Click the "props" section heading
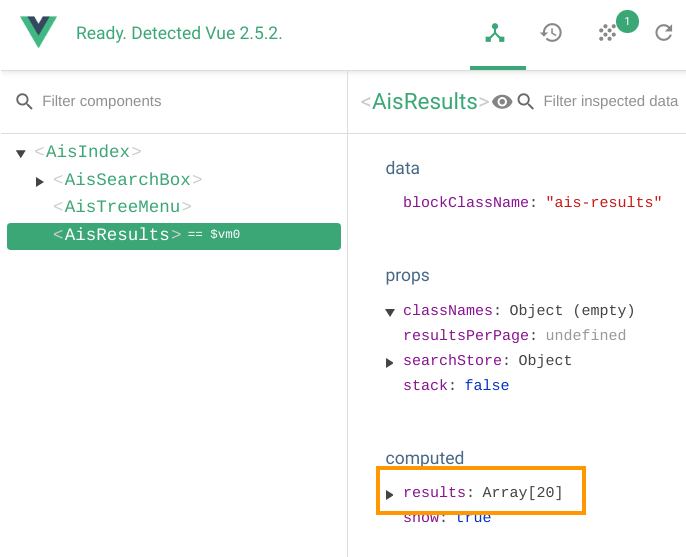Image resolution: width=686 pixels, height=557 pixels. [407, 276]
